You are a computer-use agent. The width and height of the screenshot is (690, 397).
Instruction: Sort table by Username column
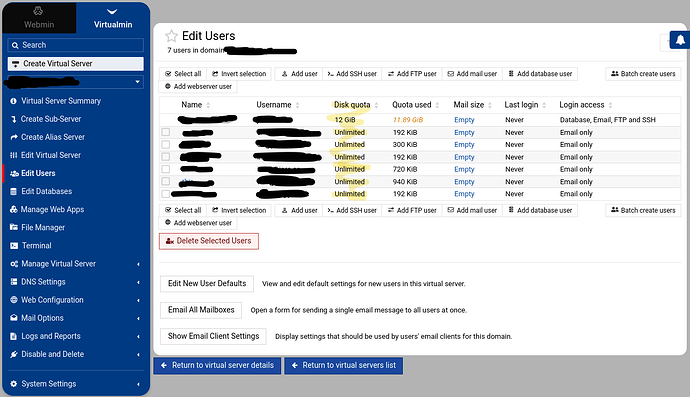click(278, 105)
